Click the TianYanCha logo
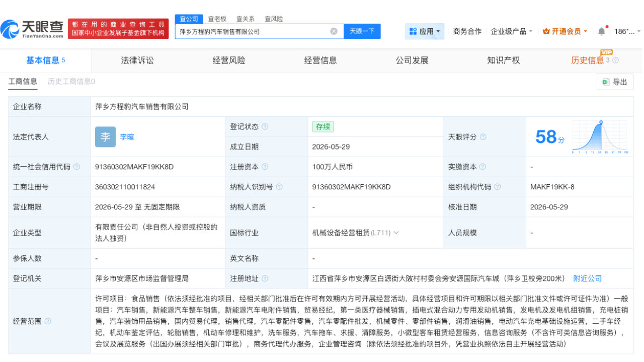 tap(33, 29)
